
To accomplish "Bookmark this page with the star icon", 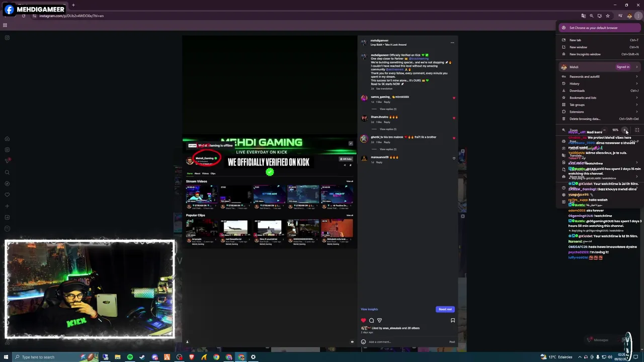I will tap(607, 16).
